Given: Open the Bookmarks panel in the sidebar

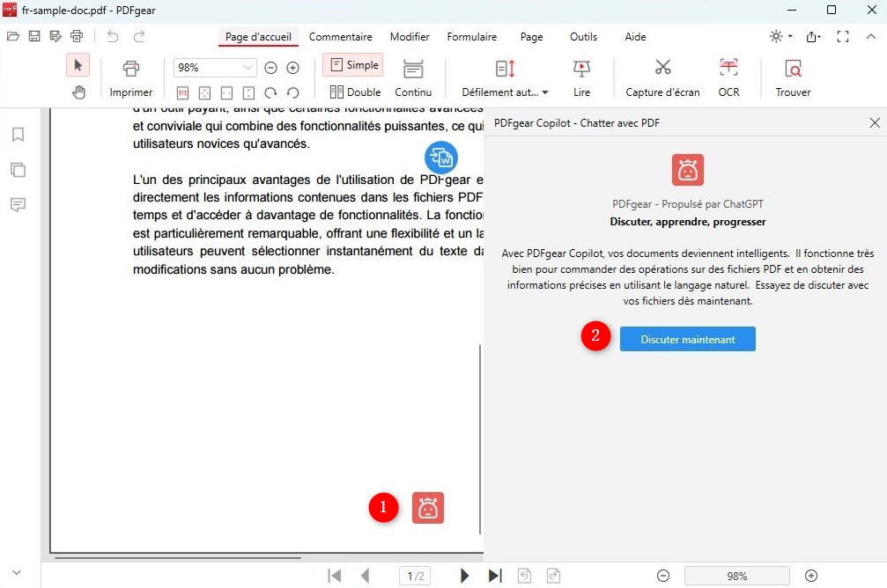Looking at the screenshot, I should coord(19,134).
